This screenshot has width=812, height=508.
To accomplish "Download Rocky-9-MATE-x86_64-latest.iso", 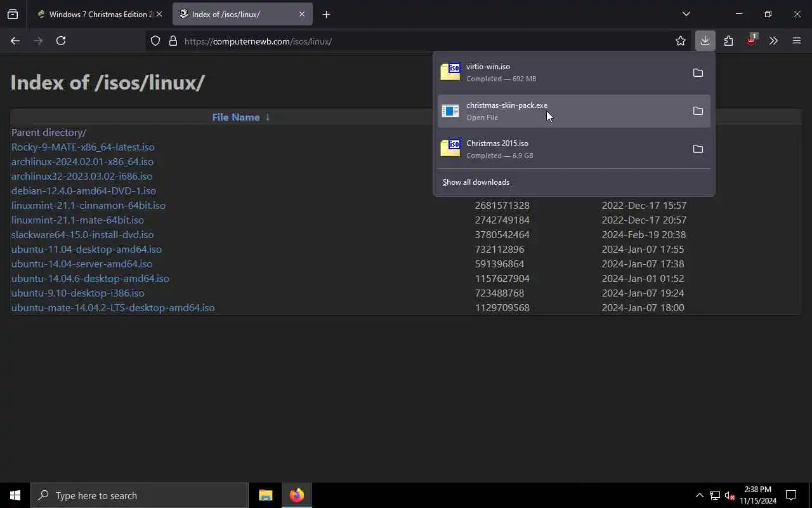I will coord(83,147).
